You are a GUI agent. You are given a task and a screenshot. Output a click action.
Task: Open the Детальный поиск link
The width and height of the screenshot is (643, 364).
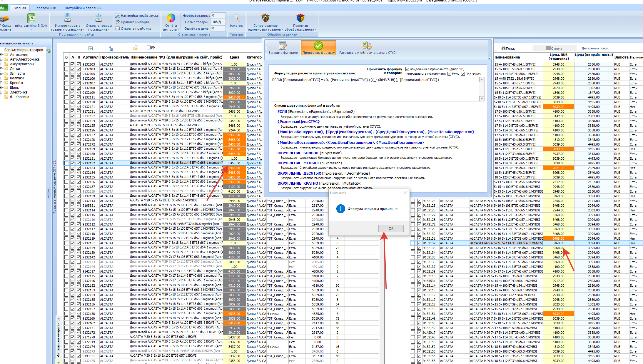pyautogui.click(x=595, y=49)
